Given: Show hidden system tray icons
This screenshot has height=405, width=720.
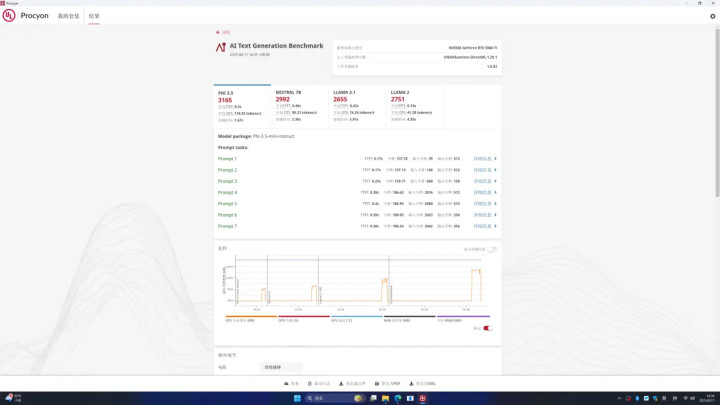Looking at the screenshot, I should [x=619, y=398].
